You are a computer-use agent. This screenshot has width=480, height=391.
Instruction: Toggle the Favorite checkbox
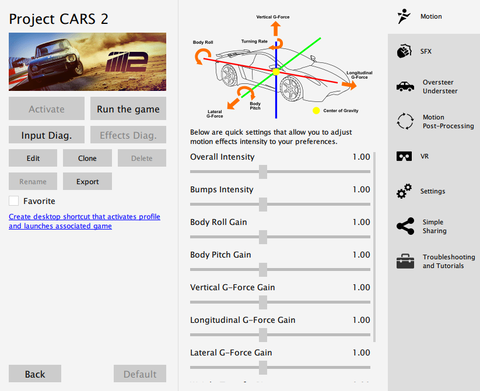(14, 201)
